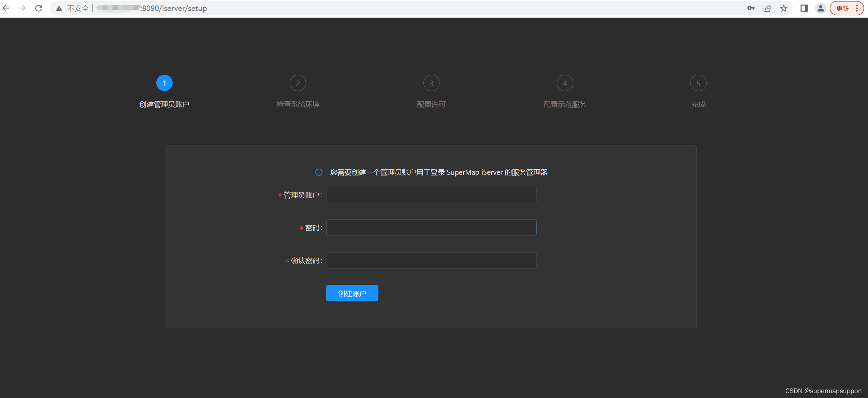This screenshot has width=868, height=398.
Task: Select step 5 完成 circle
Action: point(698,83)
